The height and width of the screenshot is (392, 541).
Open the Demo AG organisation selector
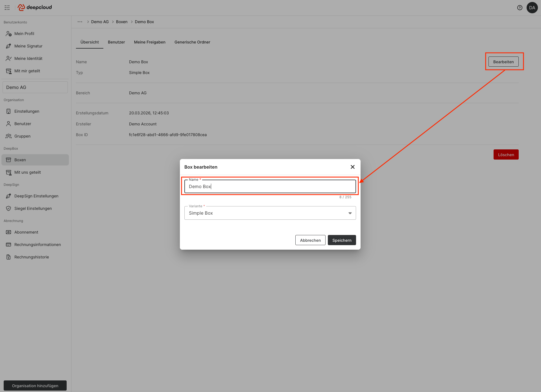point(35,87)
